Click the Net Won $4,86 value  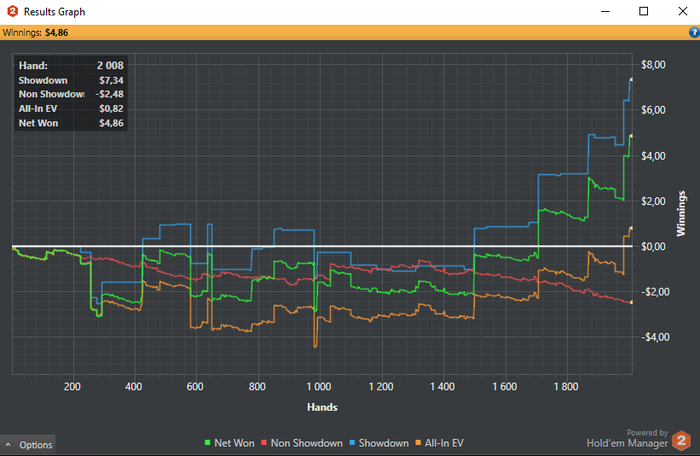pos(111,123)
